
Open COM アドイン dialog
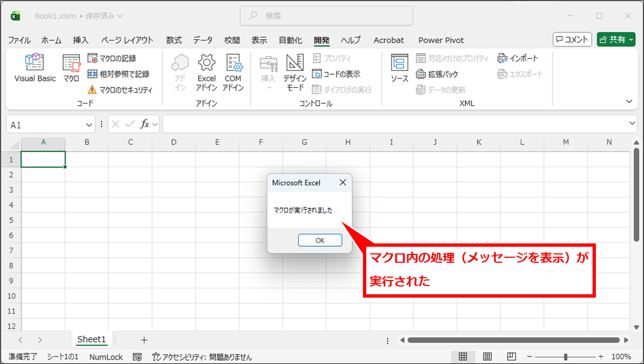[233, 72]
